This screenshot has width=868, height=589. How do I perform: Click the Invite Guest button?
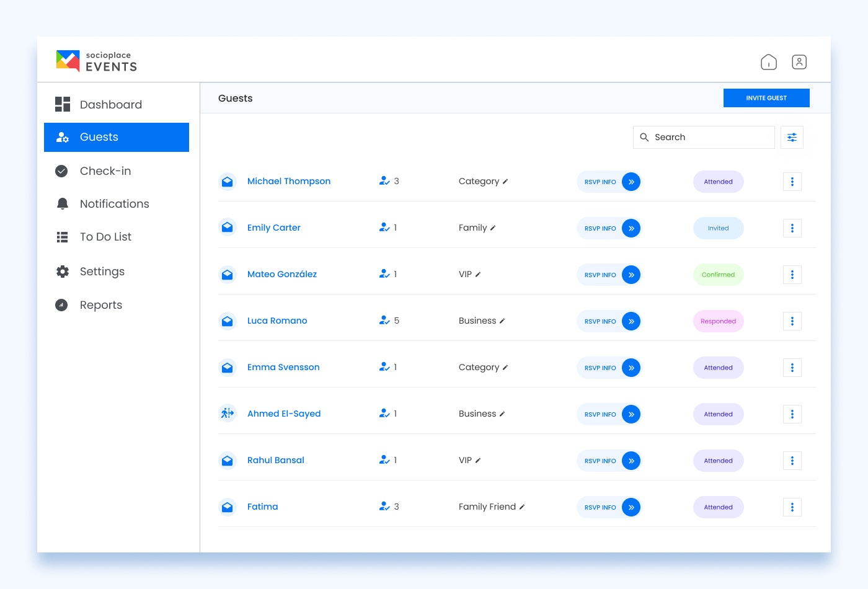point(766,98)
